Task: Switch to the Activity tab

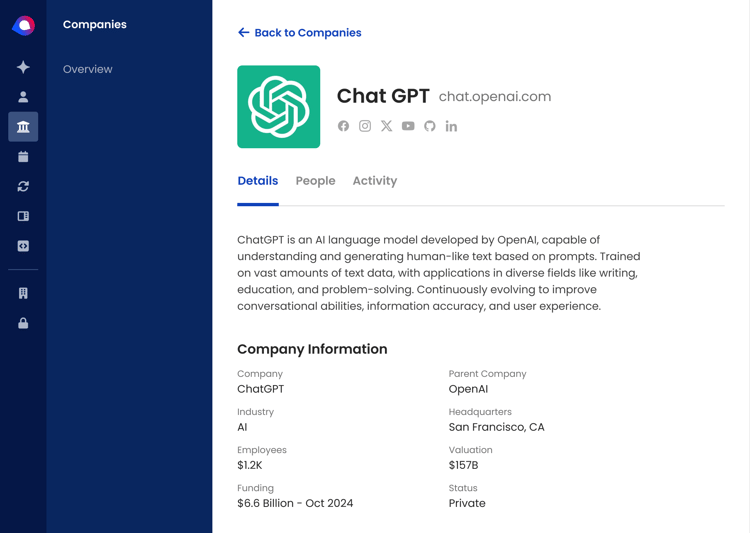Action: 375,181
